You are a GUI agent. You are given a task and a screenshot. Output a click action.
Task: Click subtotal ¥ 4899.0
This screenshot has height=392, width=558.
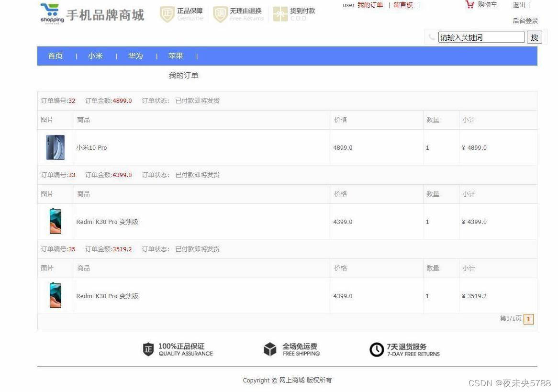coord(474,148)
